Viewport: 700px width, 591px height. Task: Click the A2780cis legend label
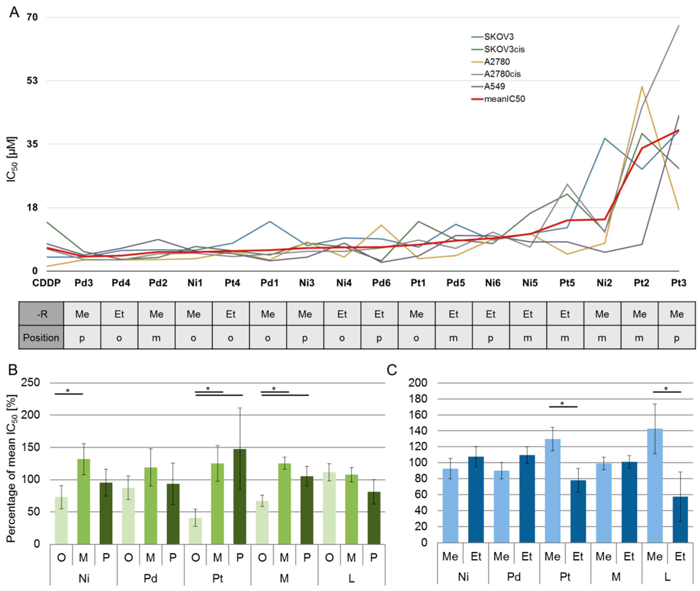[502, 74]
